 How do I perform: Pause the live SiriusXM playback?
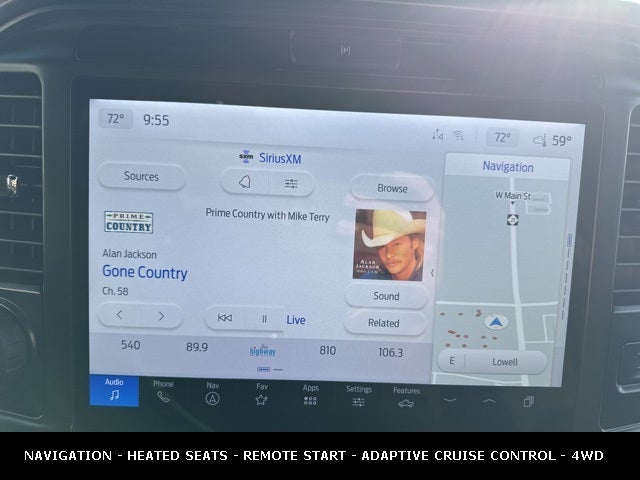[x=265, y=319]
